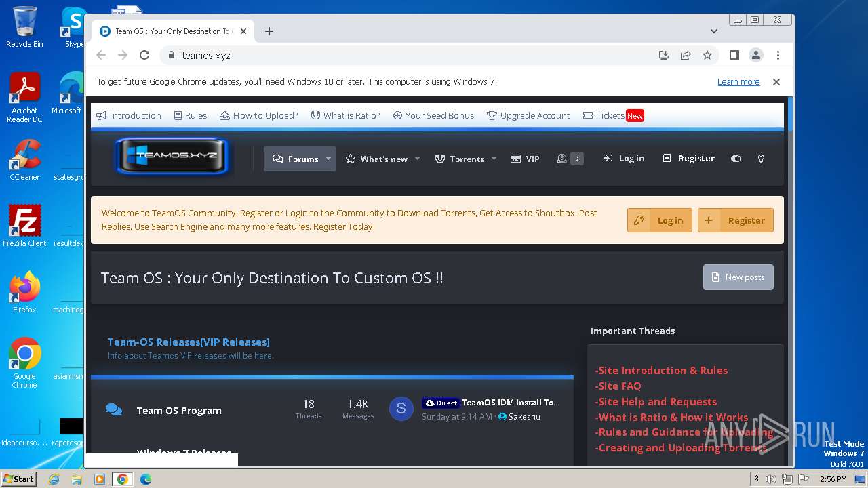Open the members nav icon
The height and width of the screenshot is (488, 868).
[561, 159]
